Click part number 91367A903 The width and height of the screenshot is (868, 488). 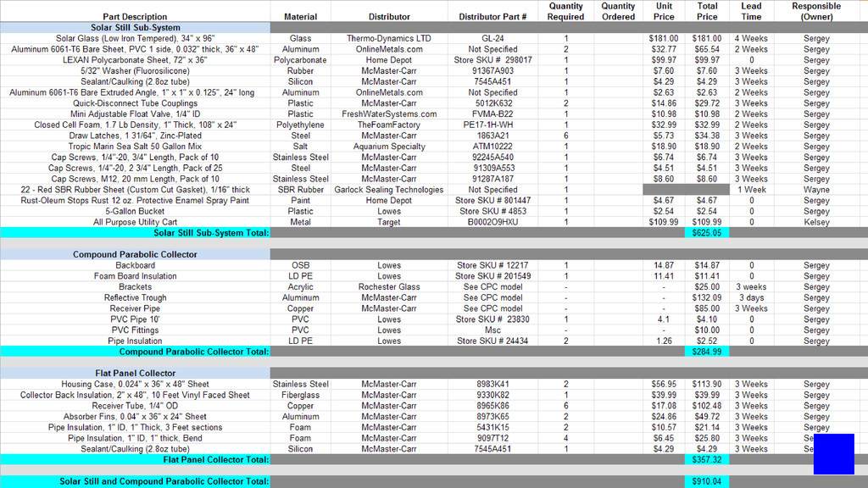pos(492,71)
